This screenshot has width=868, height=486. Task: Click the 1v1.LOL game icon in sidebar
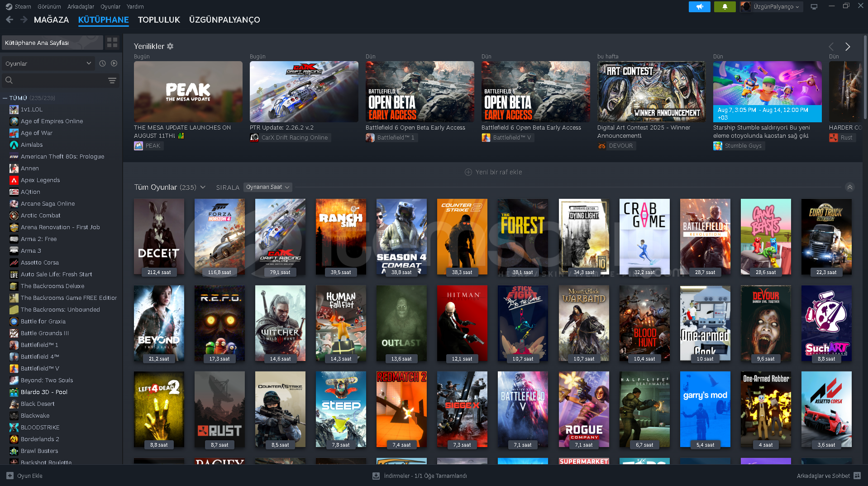[x=14, y=110]
